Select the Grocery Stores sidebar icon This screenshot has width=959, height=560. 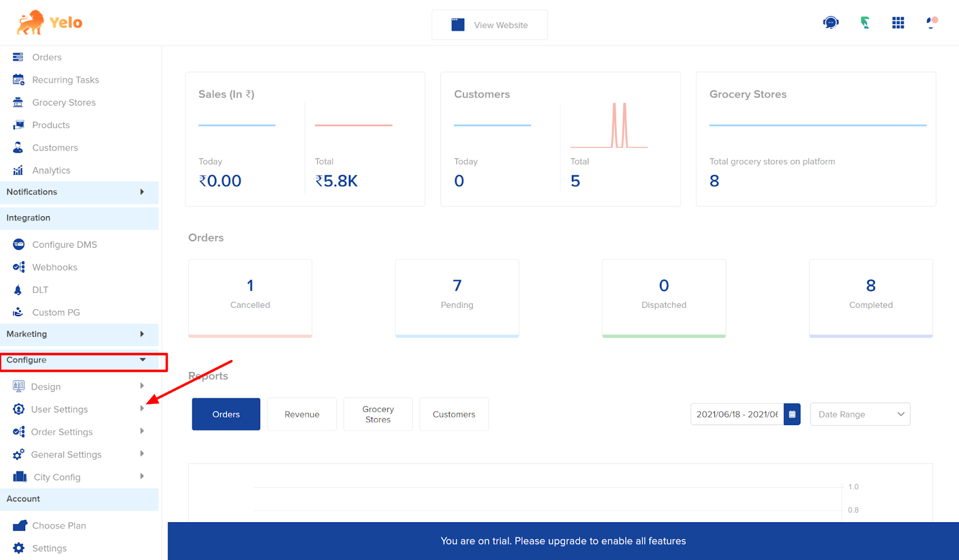pos(19,102)
